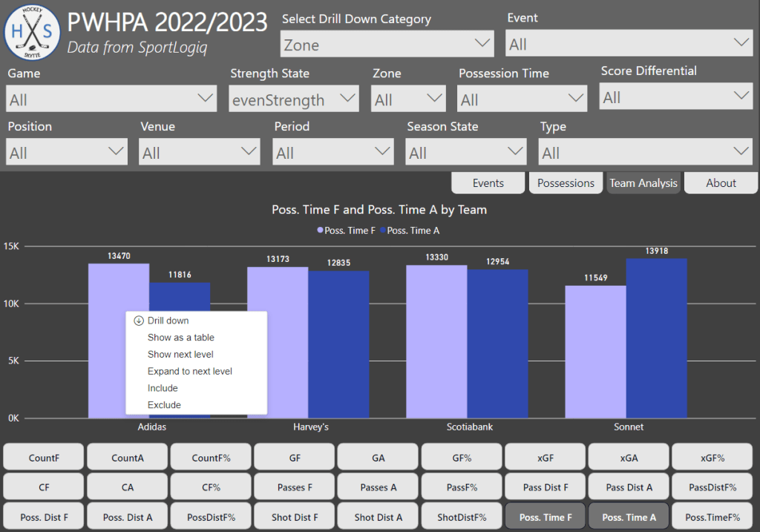This screenshot has height=532, width=760.
Task: Toggle the Poss. Time A metric button
Action: point(629,516)
